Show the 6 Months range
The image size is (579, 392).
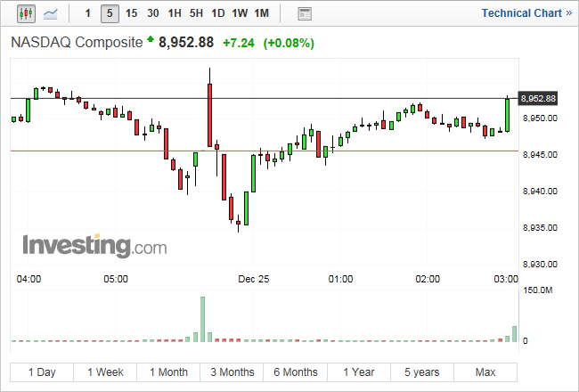(296, 372)
